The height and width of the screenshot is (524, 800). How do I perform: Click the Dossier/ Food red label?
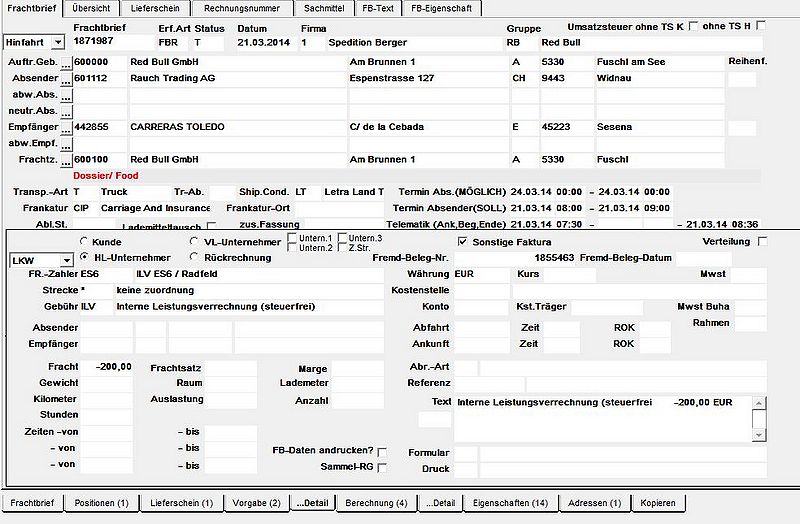pos(106,176)
